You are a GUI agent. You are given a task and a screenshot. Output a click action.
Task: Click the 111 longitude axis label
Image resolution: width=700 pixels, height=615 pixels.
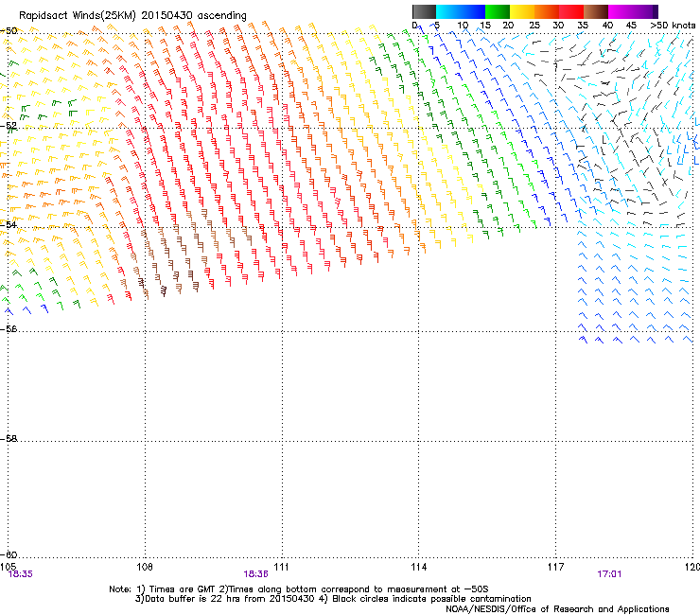[x=281, y=567]
